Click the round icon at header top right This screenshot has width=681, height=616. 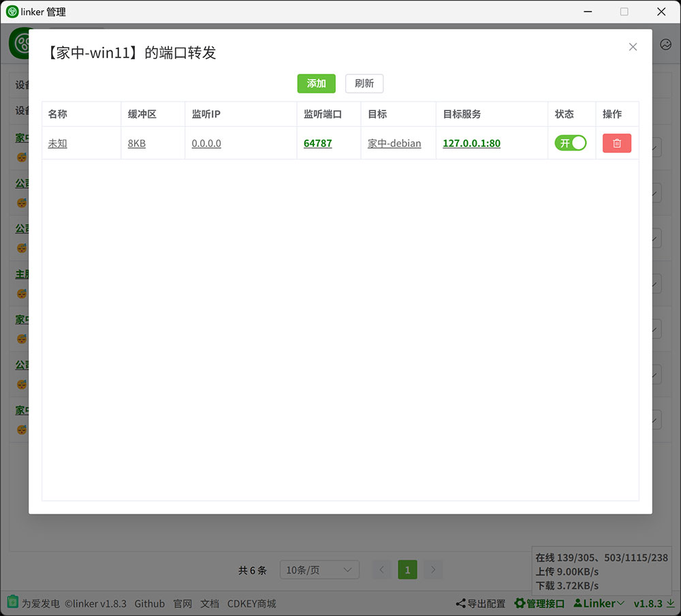[665, 44]
